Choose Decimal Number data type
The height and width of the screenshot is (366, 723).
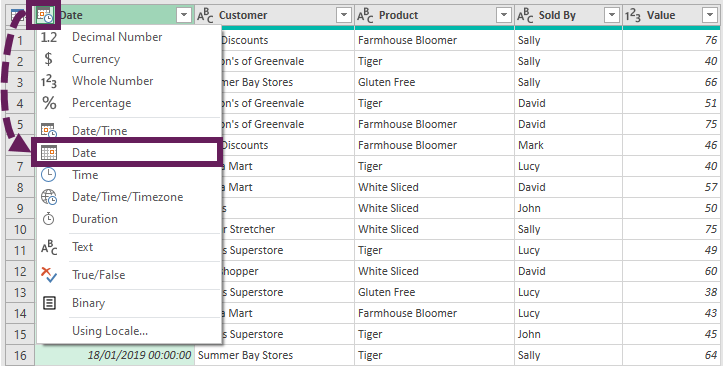[x=129, y=37]
